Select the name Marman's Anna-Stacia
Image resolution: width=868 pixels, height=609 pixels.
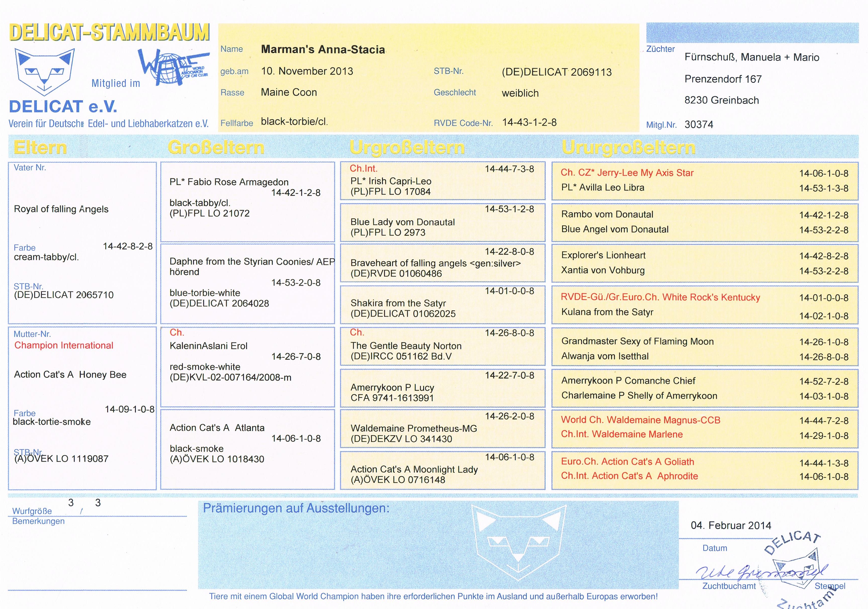pyautogui.click(x=323, y=50)
